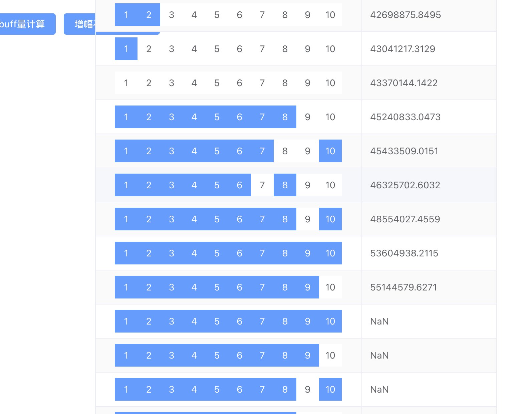
Task: Click the buff量计算 button
Action: (27, 24)
